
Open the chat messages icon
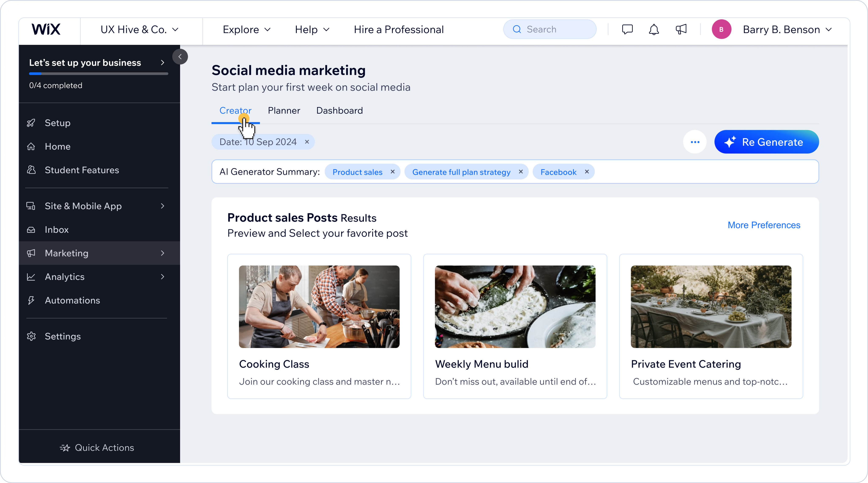627,30
